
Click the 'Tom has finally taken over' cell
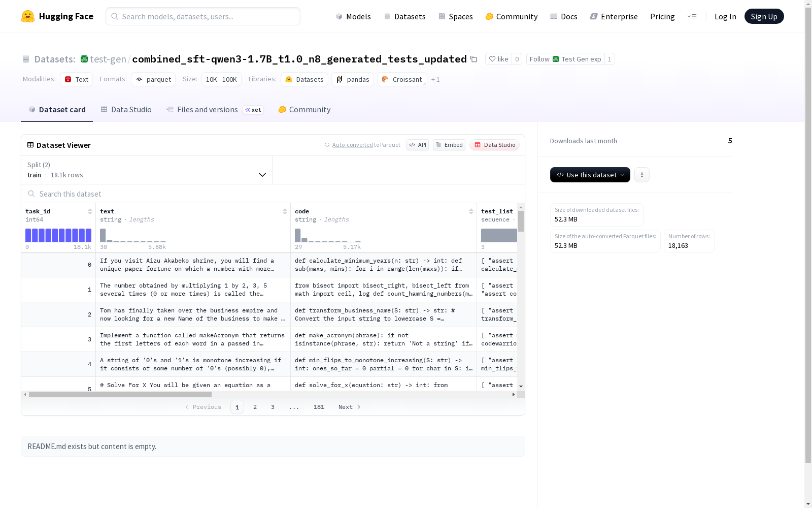tap(193, 314)
